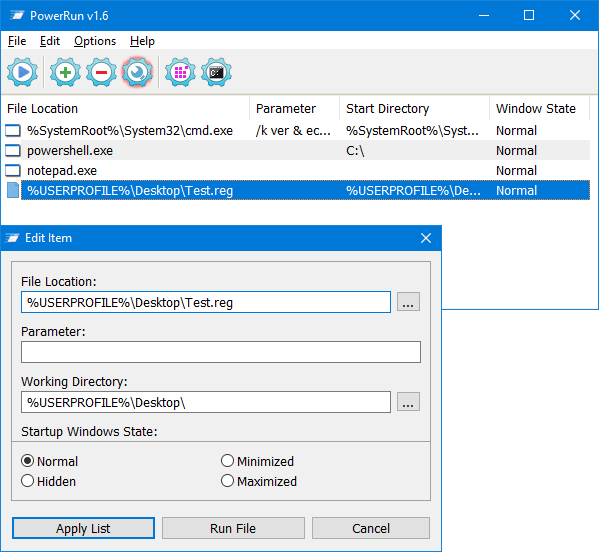This screenshot has height=552, width=599.
Task: Select the Hidden window state radio
Action: (x=28, y=481)
